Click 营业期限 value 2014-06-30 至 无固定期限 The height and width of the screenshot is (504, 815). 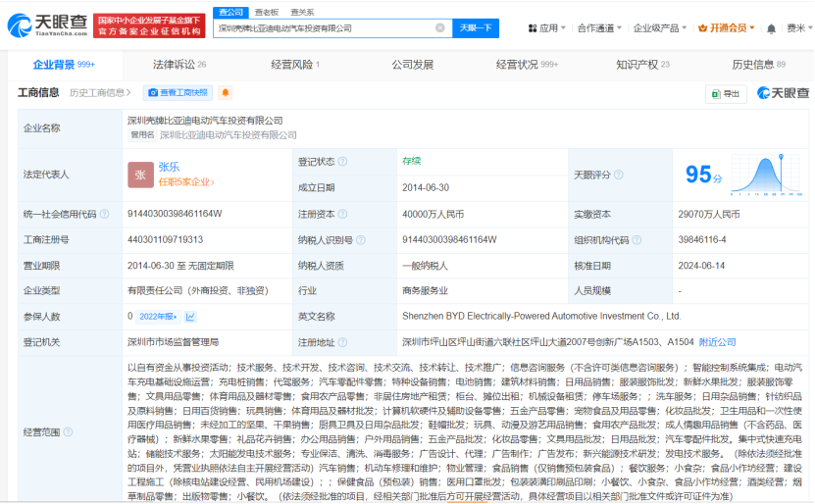(180, 266)
